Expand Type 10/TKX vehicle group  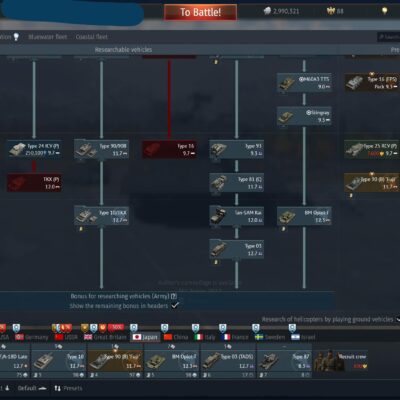tap(101, 216)
